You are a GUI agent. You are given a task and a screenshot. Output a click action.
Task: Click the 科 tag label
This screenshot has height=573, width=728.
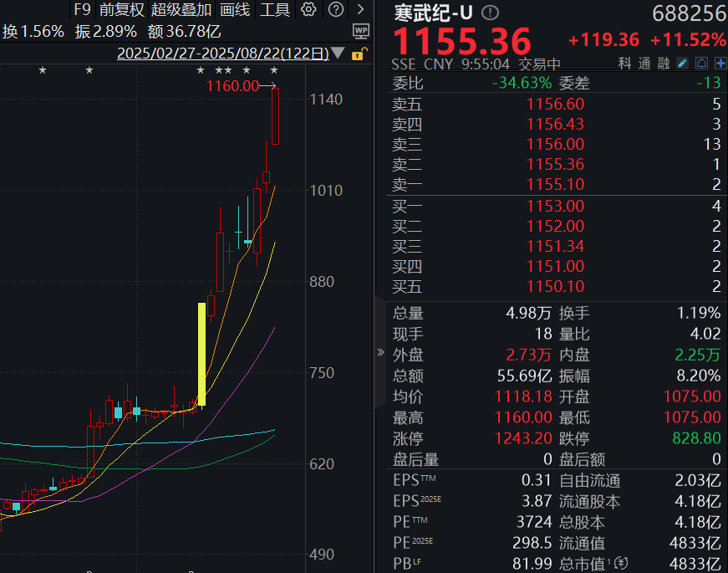point(624,64)
